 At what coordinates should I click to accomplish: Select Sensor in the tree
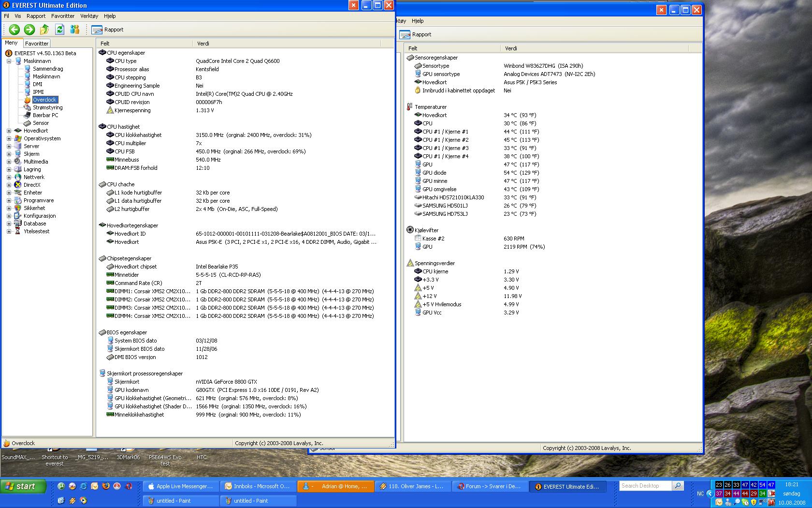point(41,123)
